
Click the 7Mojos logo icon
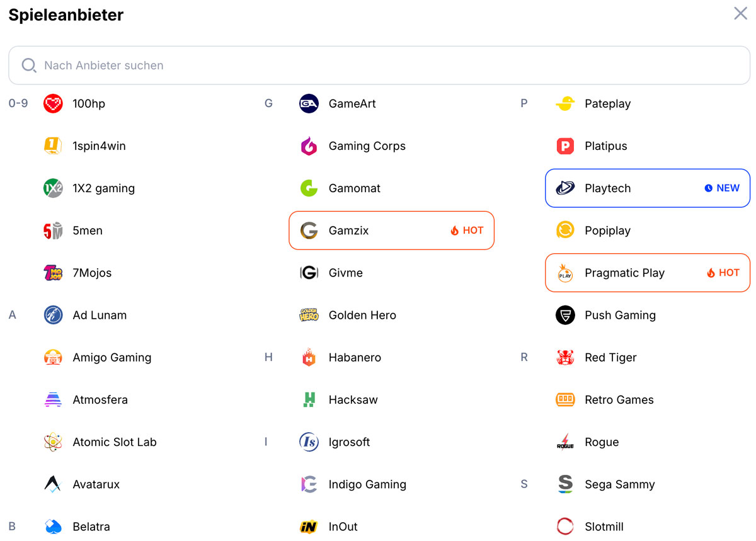pos(53,273)
